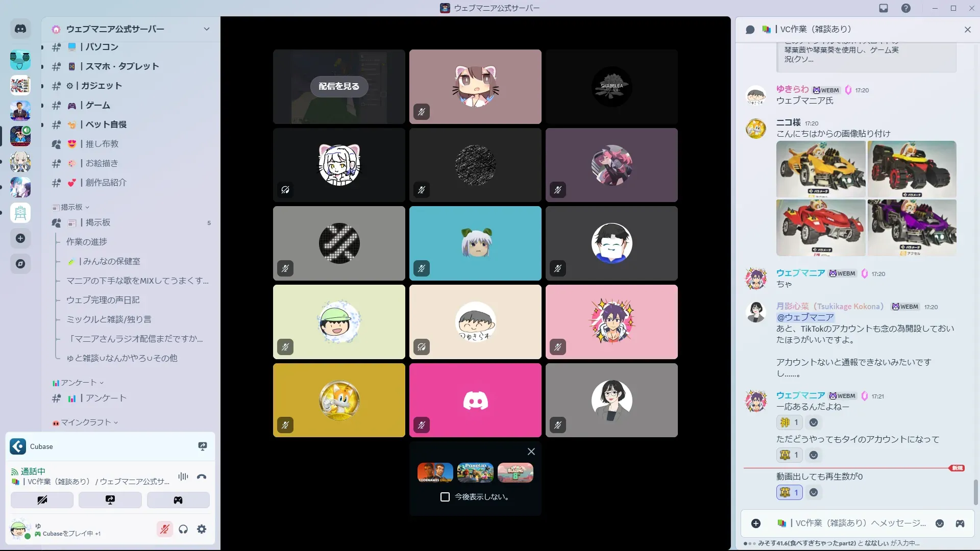Click the add a server button
Viewport: 980px width, 551px height.
pos(20,238)
